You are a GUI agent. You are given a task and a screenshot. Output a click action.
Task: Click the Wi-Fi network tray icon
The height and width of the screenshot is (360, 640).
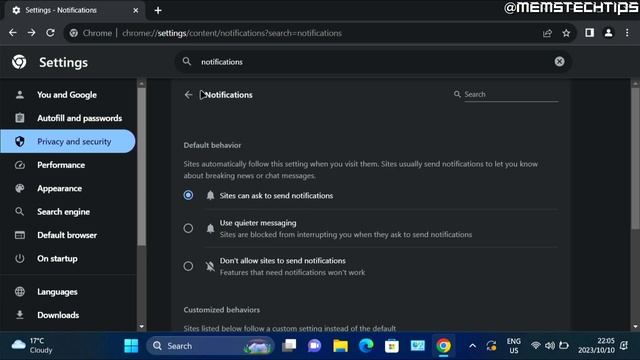point(536,346)
